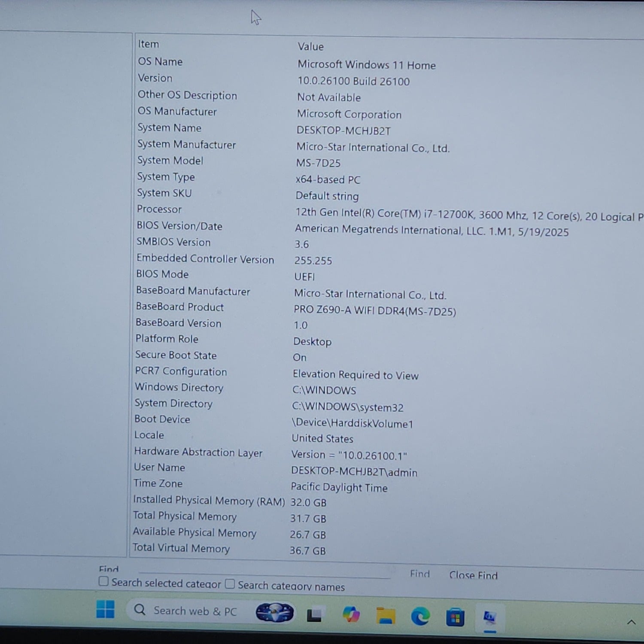Viewport: 644px width, 644px height.
Task: Select the BIOS Mode row
Action: [x=162, y=274]
